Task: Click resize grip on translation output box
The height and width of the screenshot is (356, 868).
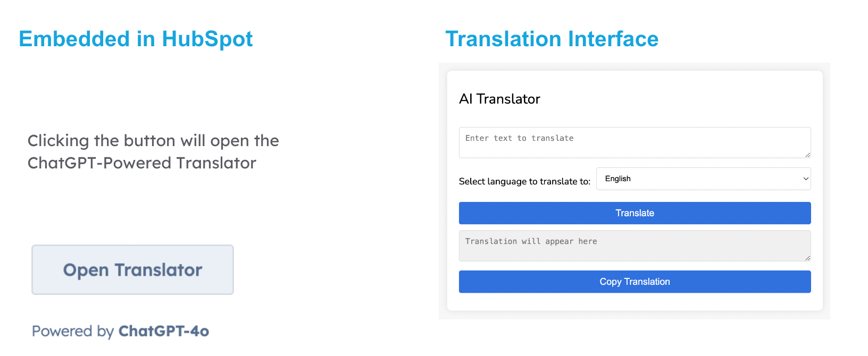Action: click(807, 258)
